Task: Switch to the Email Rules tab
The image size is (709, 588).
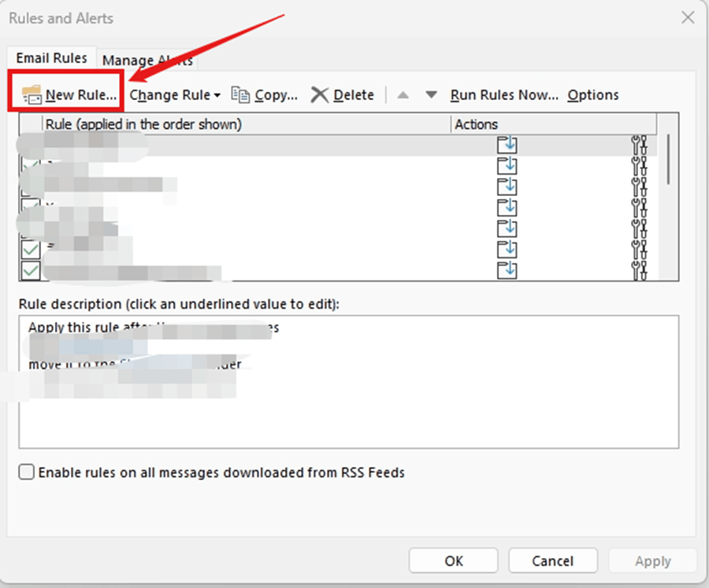Action: [51, 58]
